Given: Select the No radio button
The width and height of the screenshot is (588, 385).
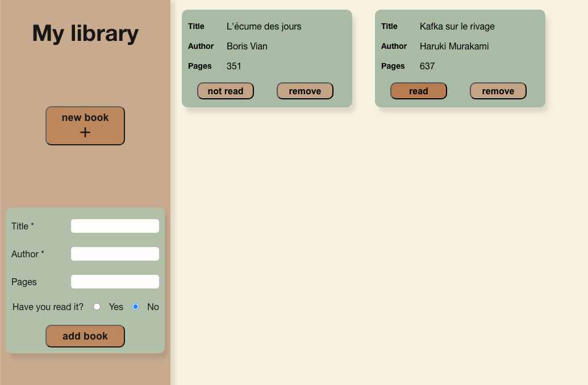Looking at the screenshot, I should pyautogui.click(x=136, y=307).
